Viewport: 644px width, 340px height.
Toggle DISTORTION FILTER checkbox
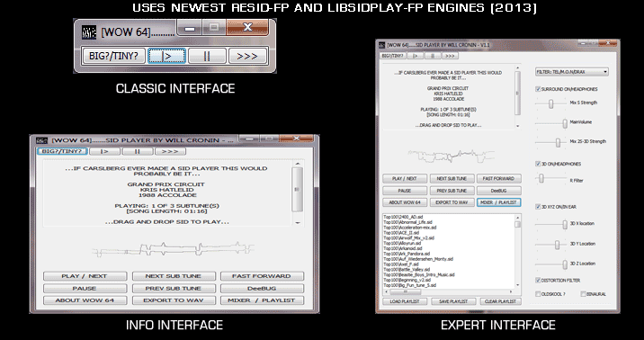tap(538, 281)
